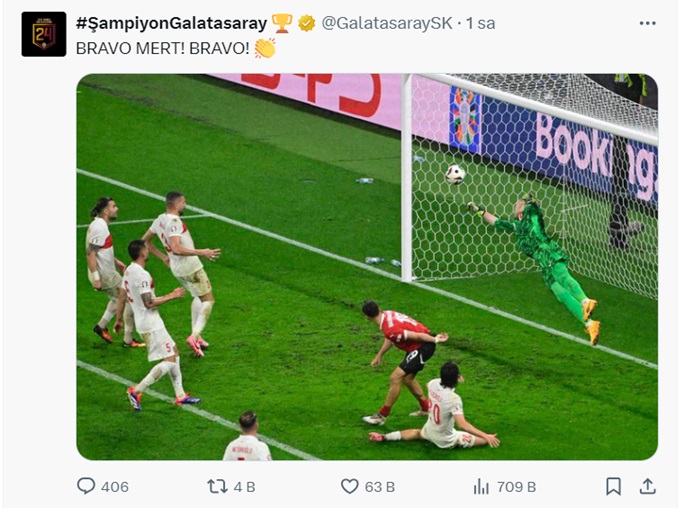Image resolution: width=693 pixels, height=508 pixels.
Task: Like the tweet with heart icon
Action: click(350, 486)
